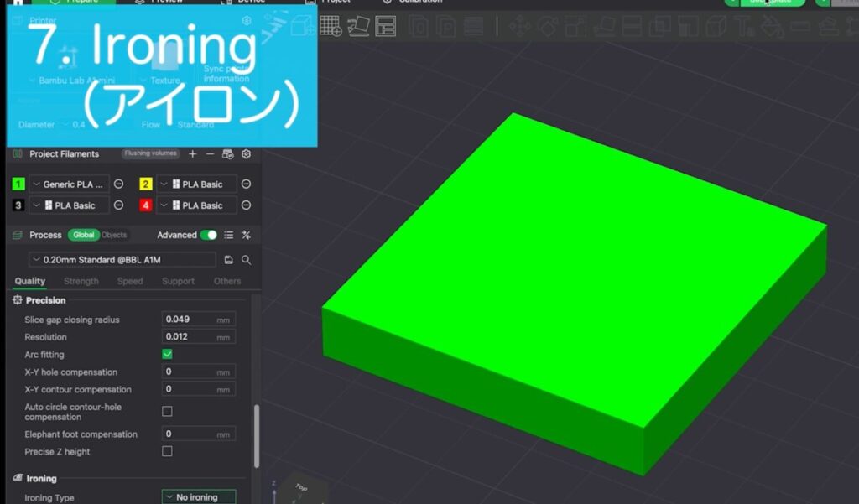
Task: Click the arrange all objects toolbar icon
Action: pyautogui.click(x=385, y=26)
